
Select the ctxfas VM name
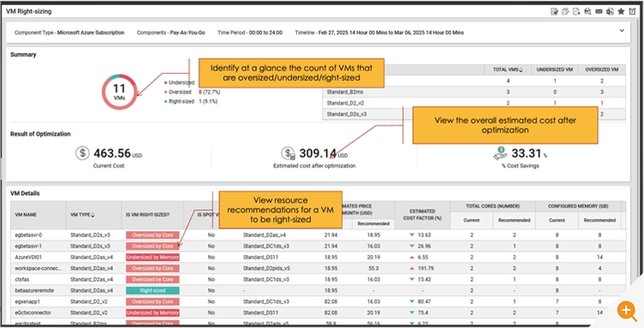(21, 280)
